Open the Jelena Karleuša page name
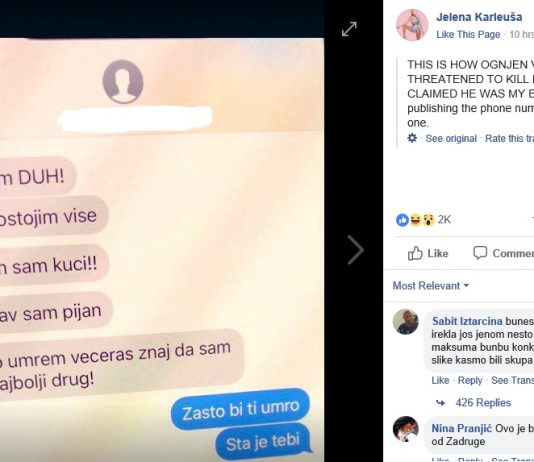Image resolution: width=534 pixels, height=462 pixels. (x=479, y=17)
